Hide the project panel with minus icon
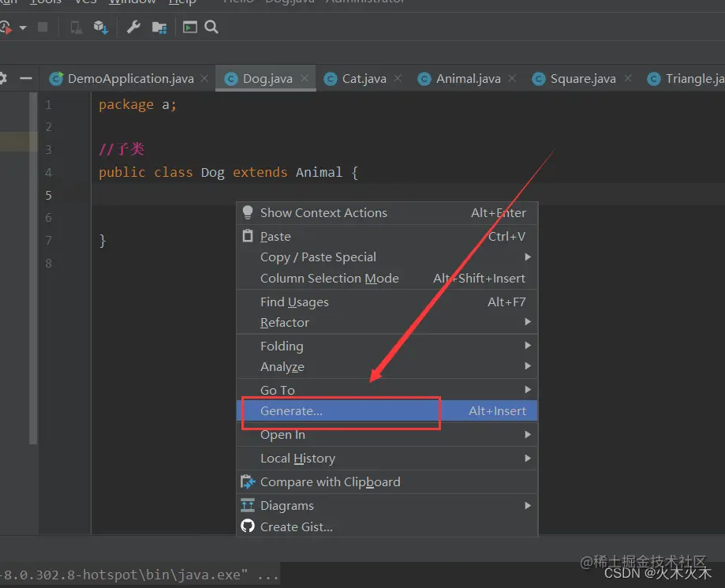 click(26, 78)
